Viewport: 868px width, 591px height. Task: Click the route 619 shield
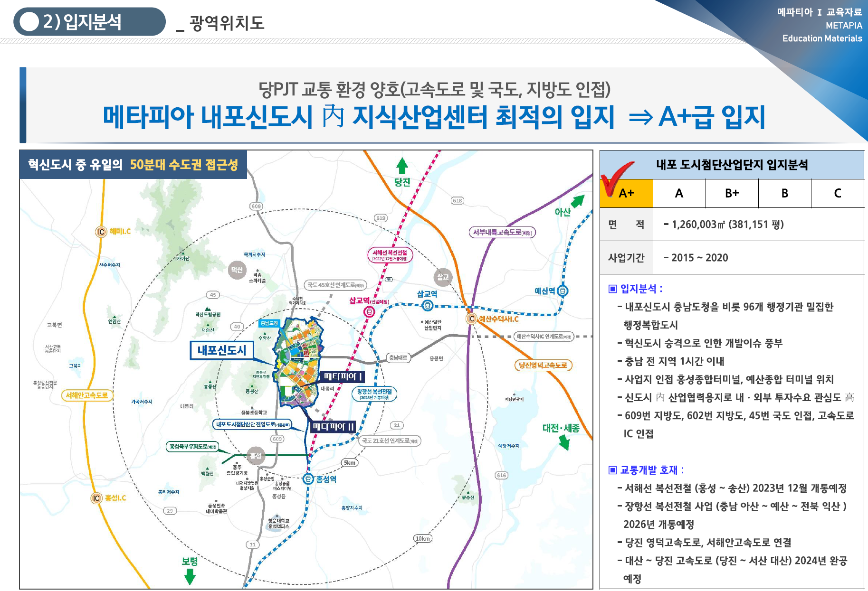[x=381, y=218]
